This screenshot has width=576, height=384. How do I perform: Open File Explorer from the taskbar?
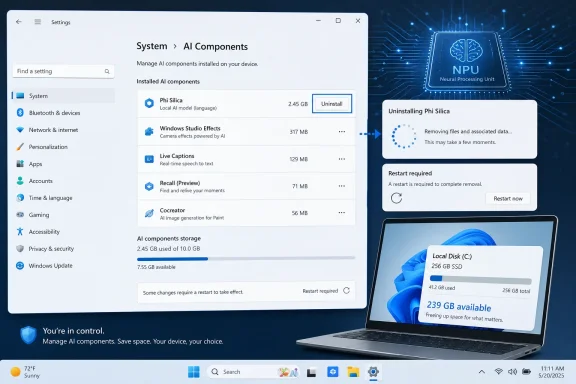353,372
